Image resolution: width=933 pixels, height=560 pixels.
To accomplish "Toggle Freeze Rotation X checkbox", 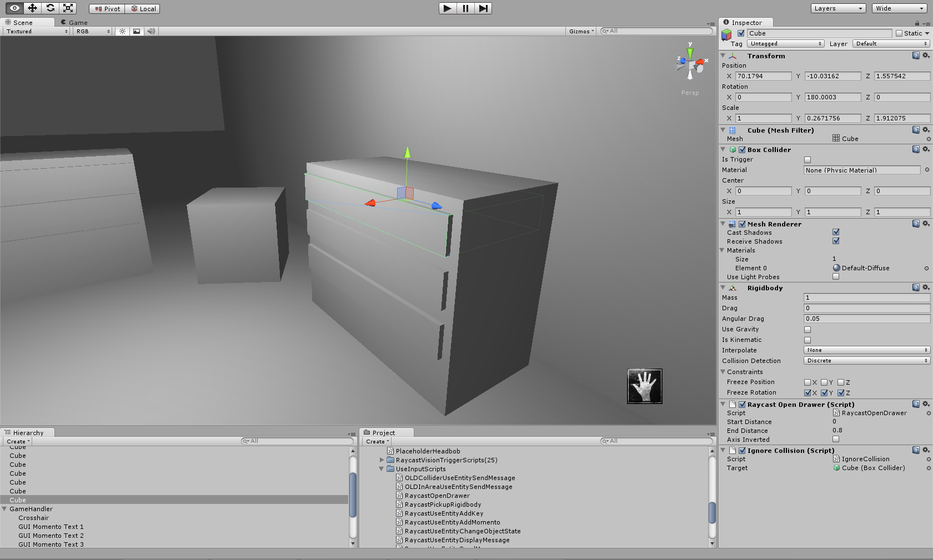I will click(x=807, y=393).
